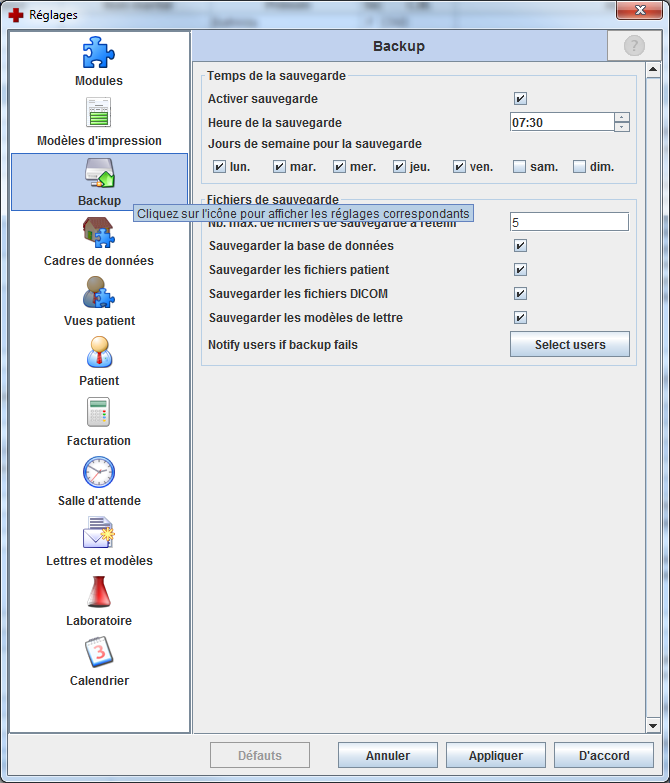
Task: Open Cadres de données settings icon
Action: 99,233
